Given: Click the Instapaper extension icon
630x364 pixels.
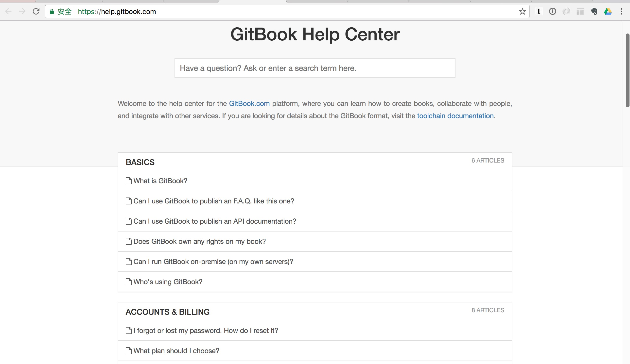Looking at the screenshot, I should point(539,12).
